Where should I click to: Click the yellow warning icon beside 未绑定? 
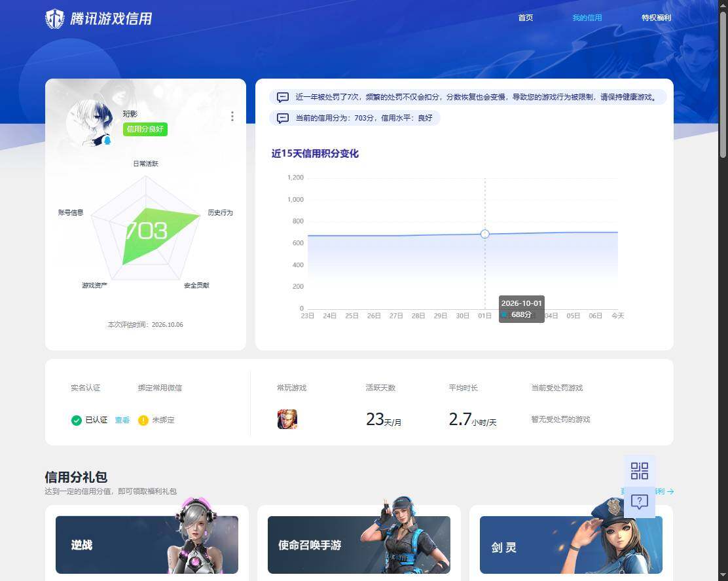[x=143, y=421]
